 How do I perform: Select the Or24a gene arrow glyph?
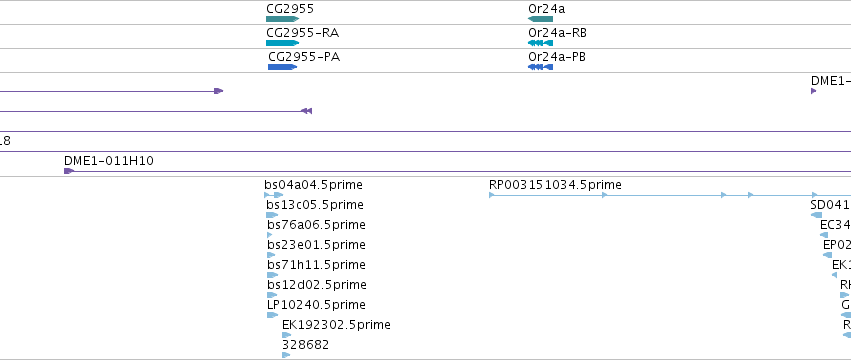pos(540,19)
